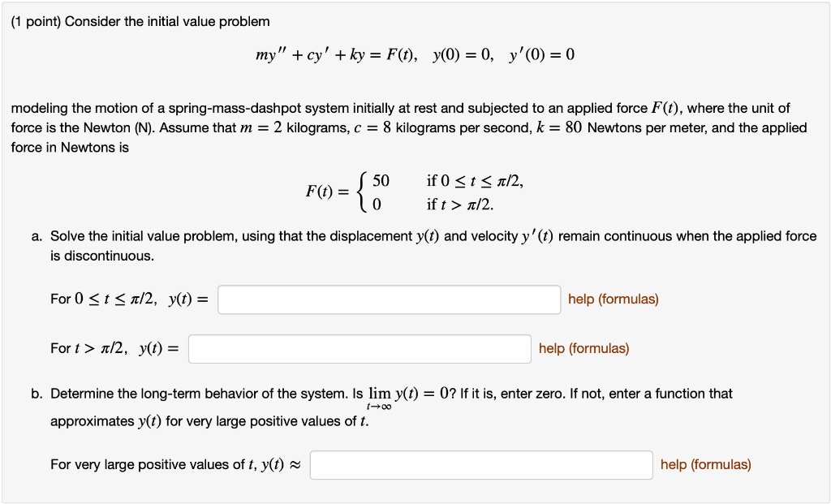Click the label For 0 ≤ t ≤ π/2
831x504 pixels.
click(130, 299)
